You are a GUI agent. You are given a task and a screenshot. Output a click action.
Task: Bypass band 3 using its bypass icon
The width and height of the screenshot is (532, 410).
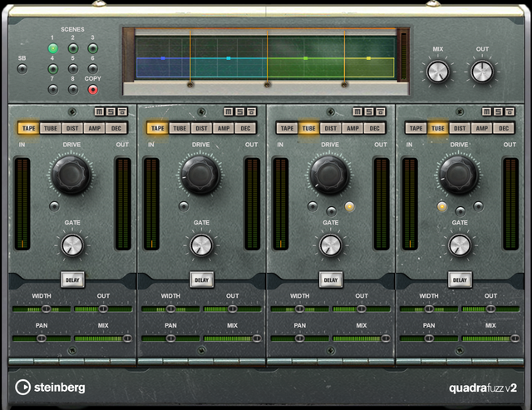click(381, 111)
